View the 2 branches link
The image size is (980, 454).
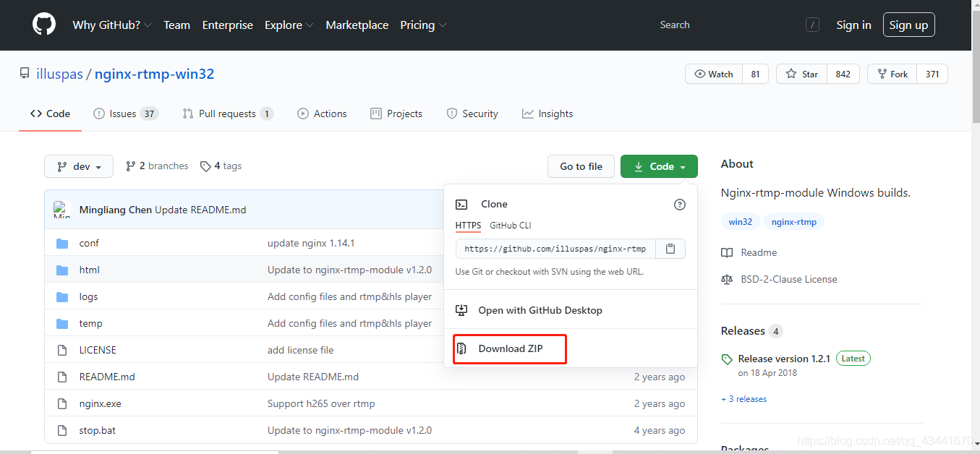157,166
